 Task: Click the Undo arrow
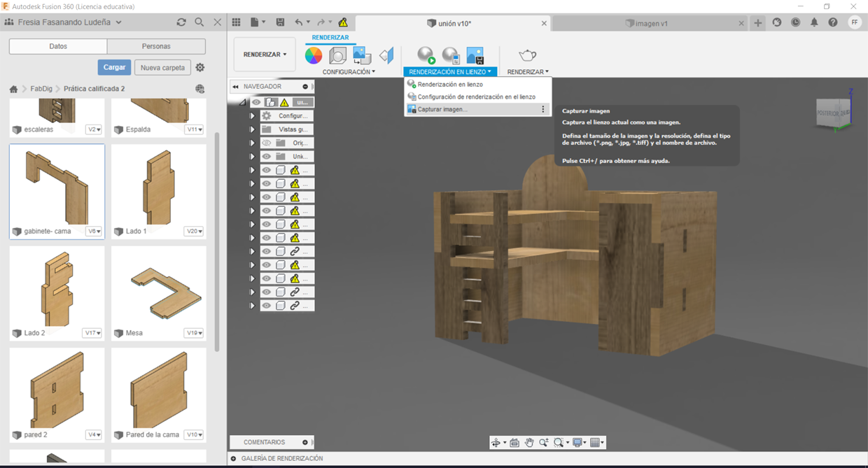(x=299, y=22)
